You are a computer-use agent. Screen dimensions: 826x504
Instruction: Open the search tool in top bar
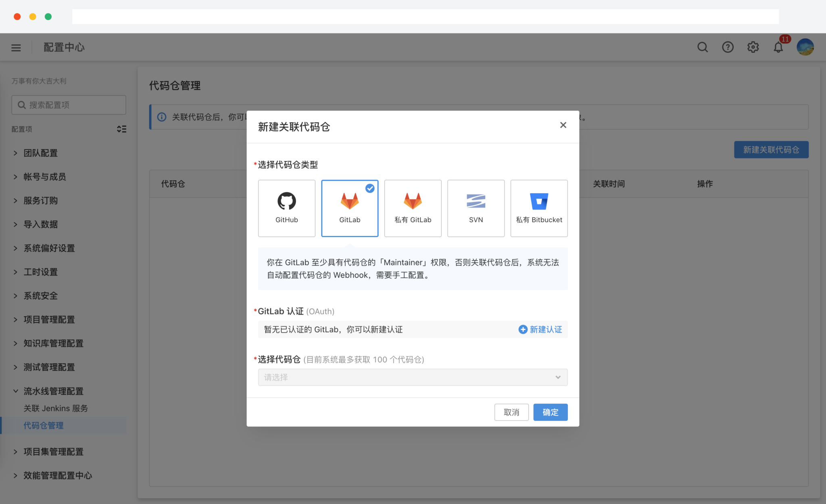(x=703, y=47)
